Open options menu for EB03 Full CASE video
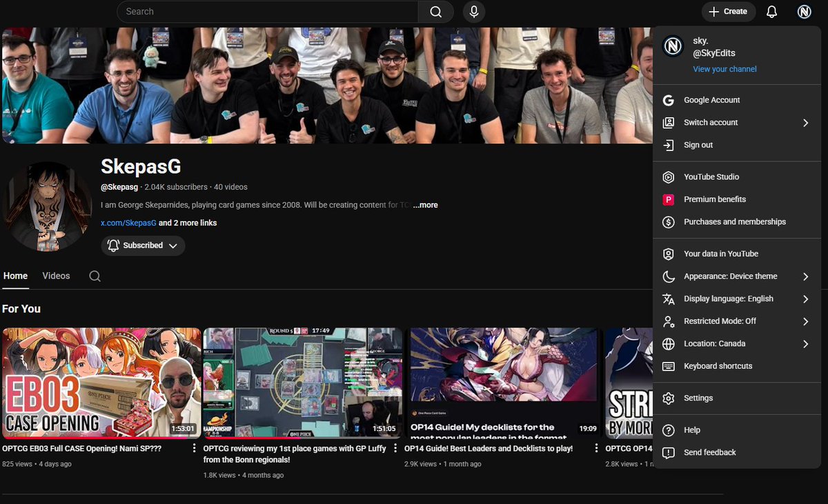This screenshot has height=504, width=828. [x=195, y=448]
